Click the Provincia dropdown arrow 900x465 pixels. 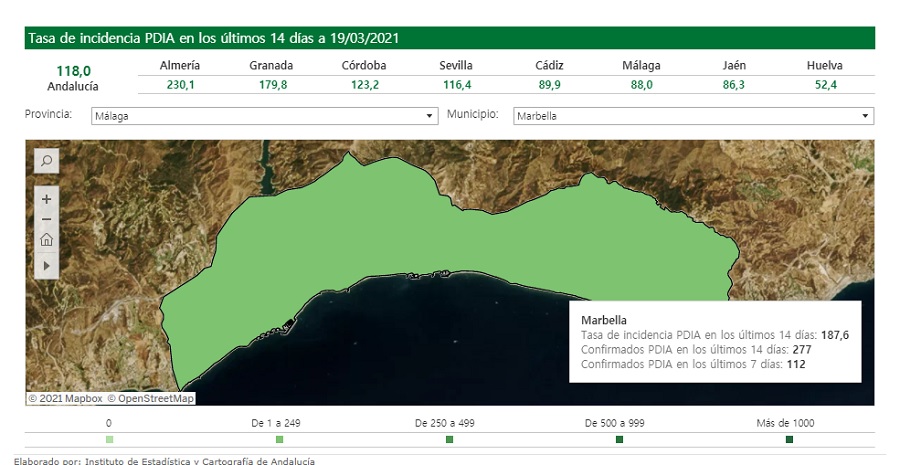429,116
